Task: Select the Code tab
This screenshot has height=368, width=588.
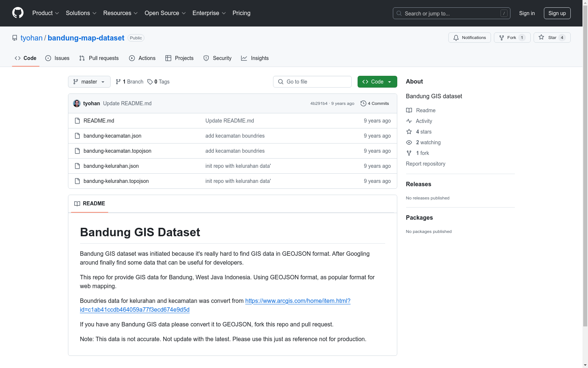Action: (x=26, y=58)
